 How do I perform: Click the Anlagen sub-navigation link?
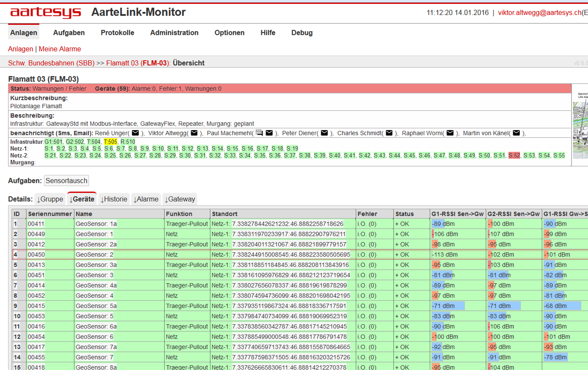point(20,49)
